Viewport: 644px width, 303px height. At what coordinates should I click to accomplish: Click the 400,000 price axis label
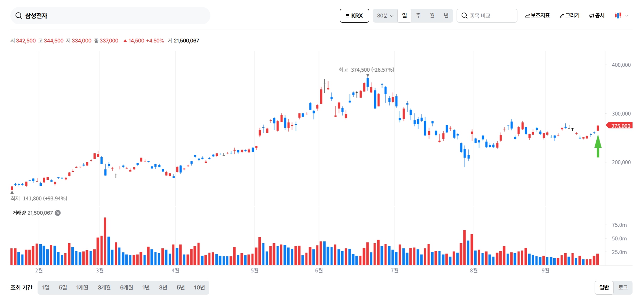[x=621, y=65]
